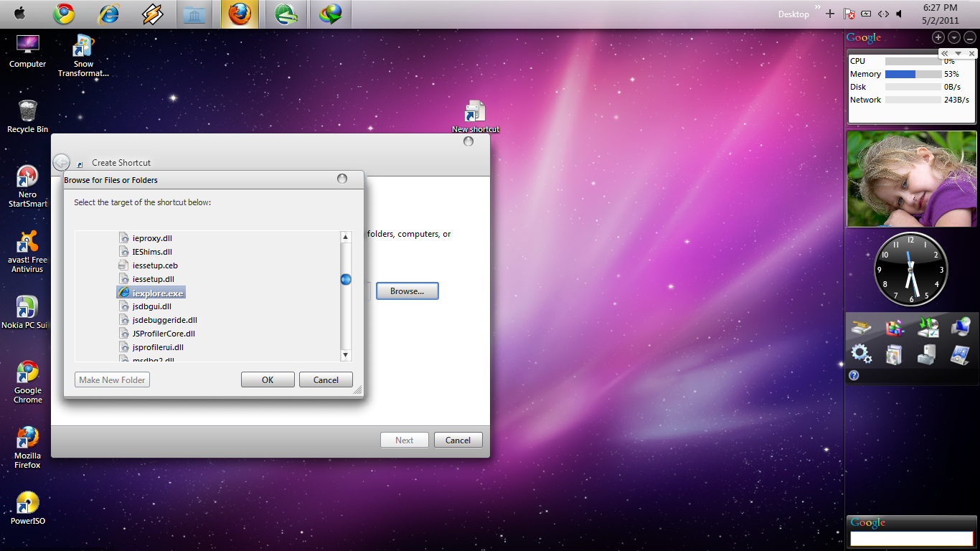Select jsprofilerui.dll in the file list
This screenshot has width=980, height=551.
(x=151, y=347)
